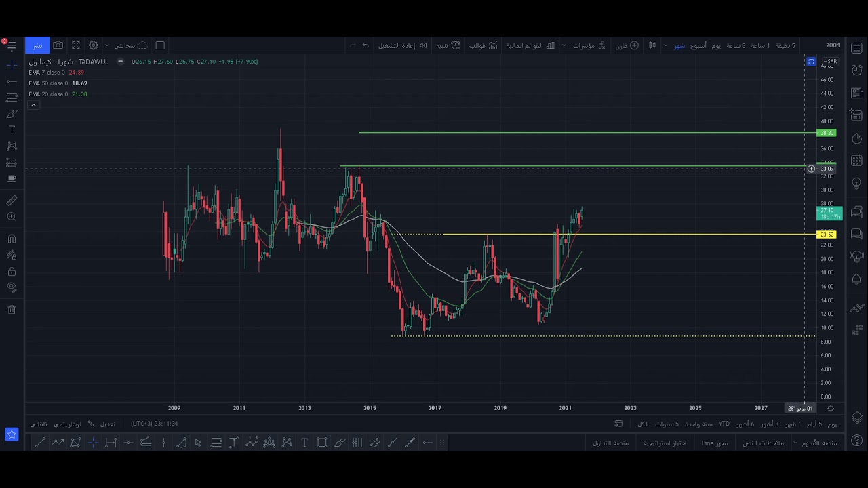Select the YTD date range
Viewport: 868px width, 488px height.
pos(724,424)
